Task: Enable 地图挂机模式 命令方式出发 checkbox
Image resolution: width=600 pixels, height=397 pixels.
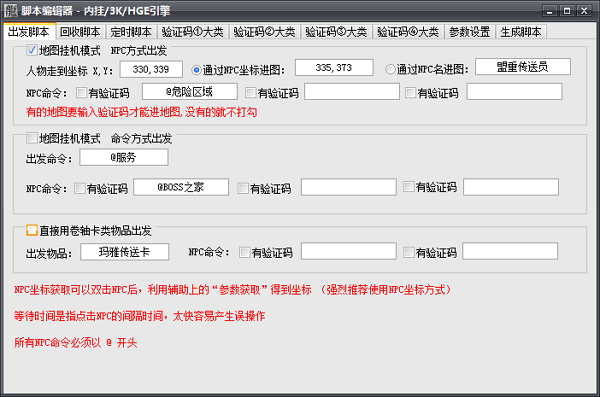Action: (x=32, y=138)
